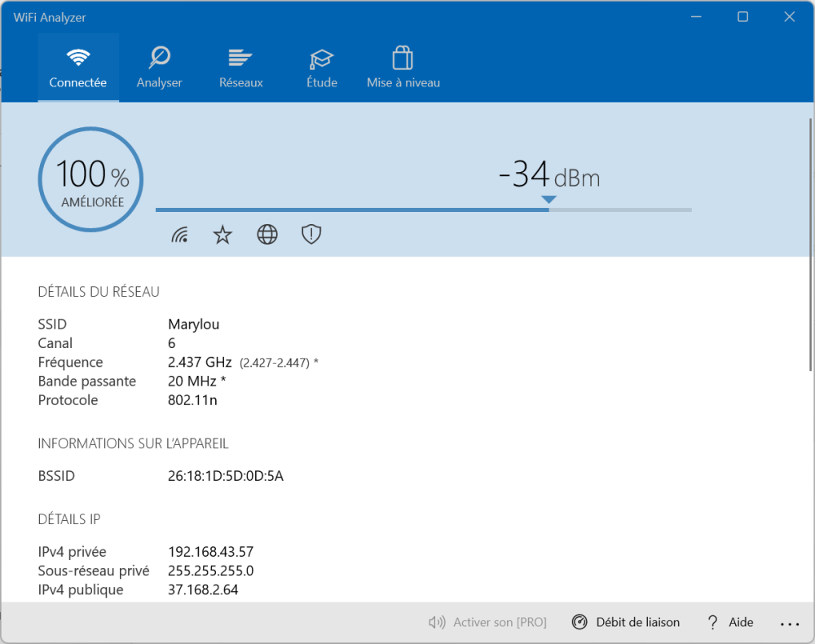This screenshot has height=644, width=815.
Task: Open the Mise à niveau upgrade tab
Action: click(x=403, y=68)
